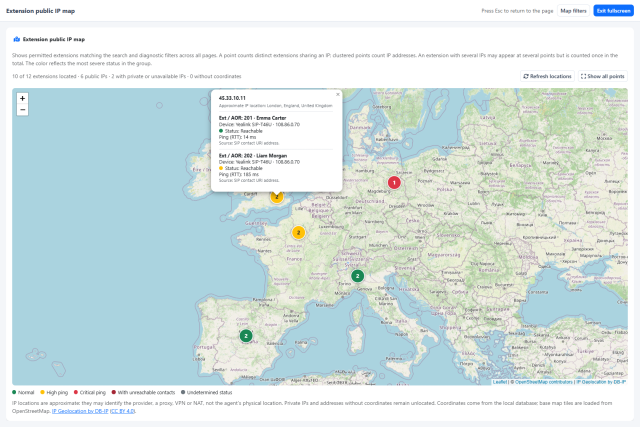Zoom out of the map
The image size is (640, 427).
click(22, 110)
